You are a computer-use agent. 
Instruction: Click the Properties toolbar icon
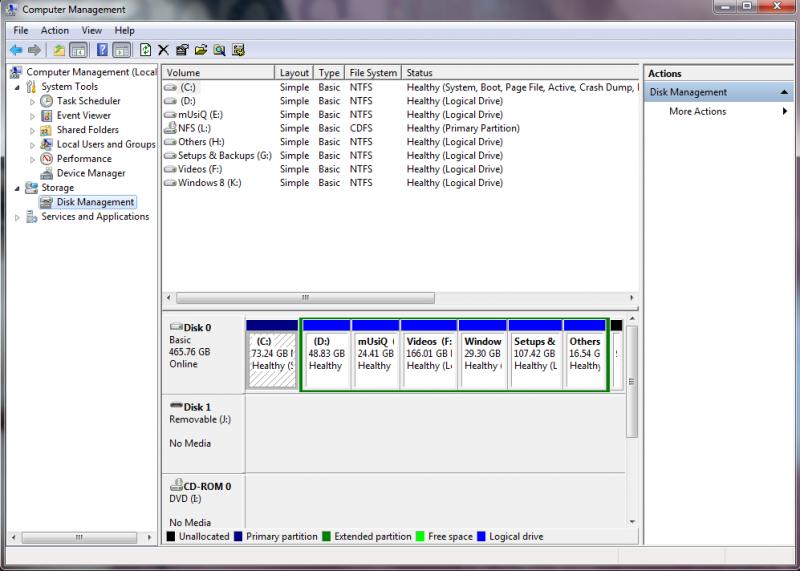point(182,50)
